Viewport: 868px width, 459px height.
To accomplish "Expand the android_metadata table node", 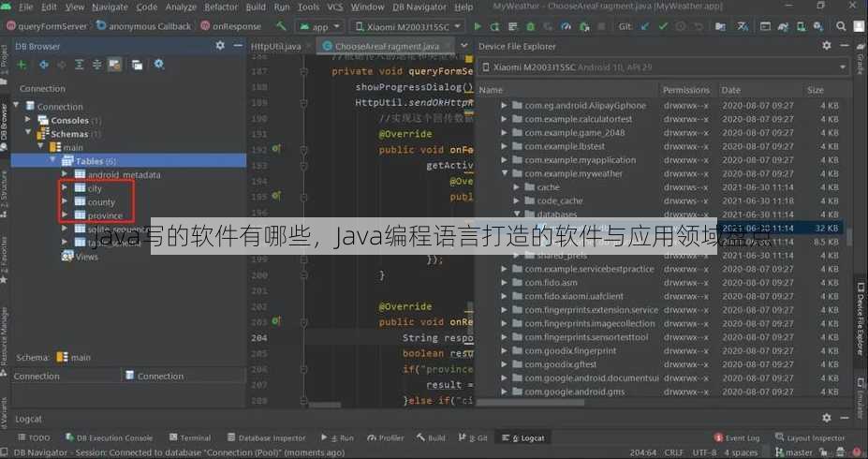I will click(65, 174).
